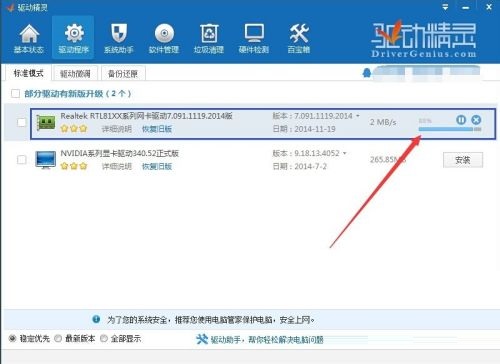
Task: Click the 电脑管家 security recommendation text
Action: coord(211,320)
